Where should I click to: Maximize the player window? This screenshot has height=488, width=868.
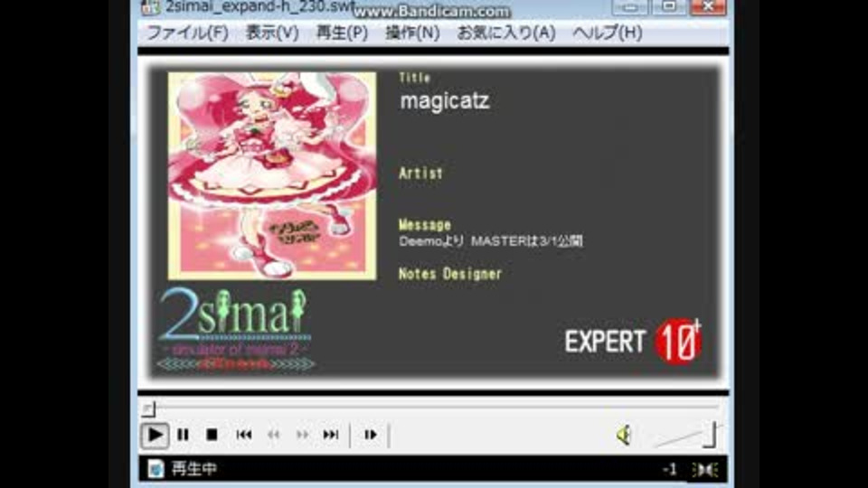(x=669, y=6)
